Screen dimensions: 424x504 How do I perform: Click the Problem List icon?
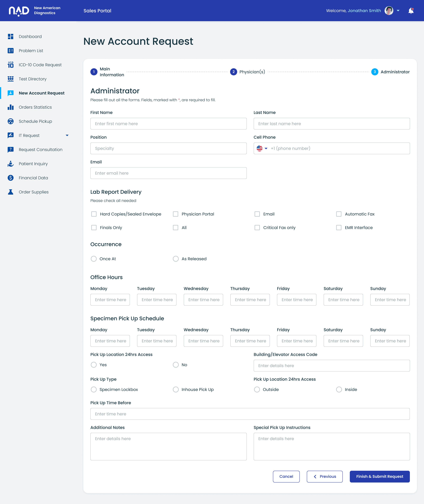tap(11, 51)
